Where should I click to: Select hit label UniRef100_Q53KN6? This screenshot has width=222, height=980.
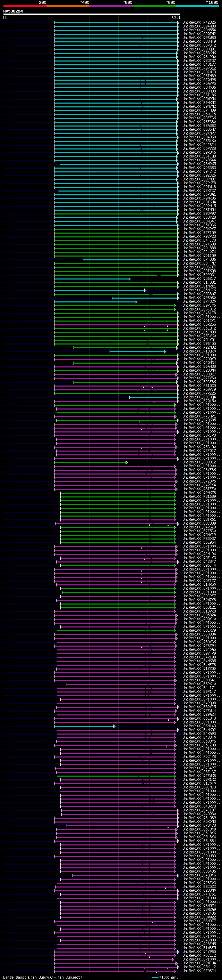click(x=199, y=53)
